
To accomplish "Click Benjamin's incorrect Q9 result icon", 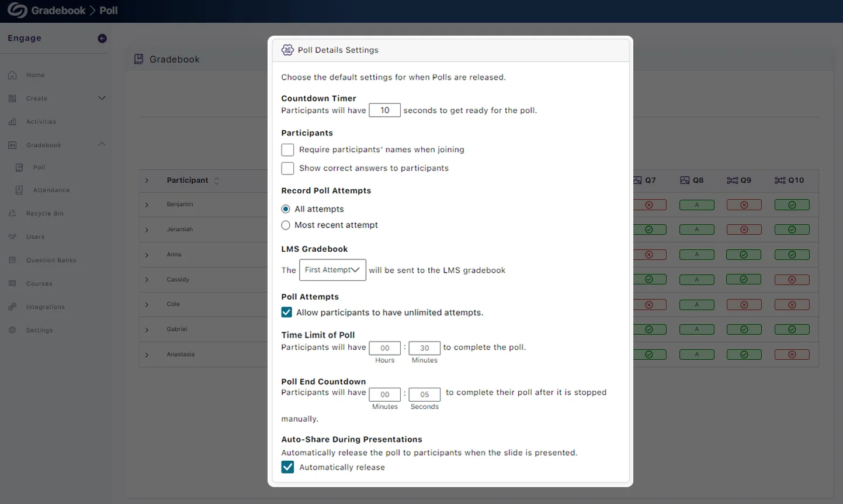I will click(x=744, y=205).
